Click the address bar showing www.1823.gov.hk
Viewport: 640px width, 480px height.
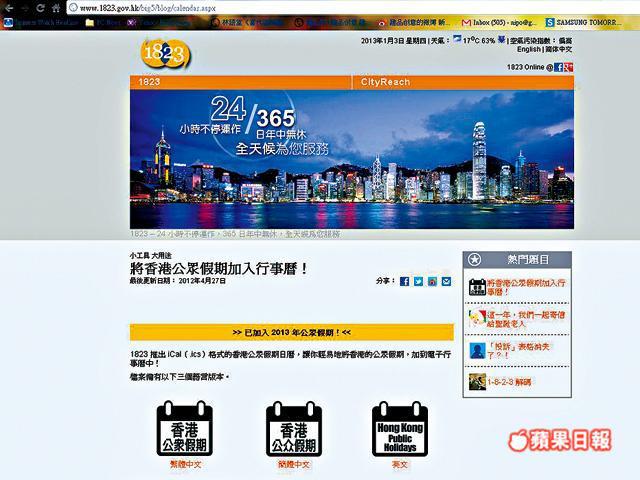point(351,7)
